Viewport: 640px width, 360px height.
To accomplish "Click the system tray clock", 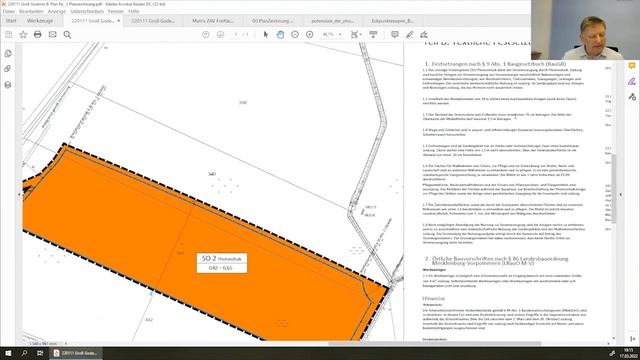I will (x=629, y=353).
